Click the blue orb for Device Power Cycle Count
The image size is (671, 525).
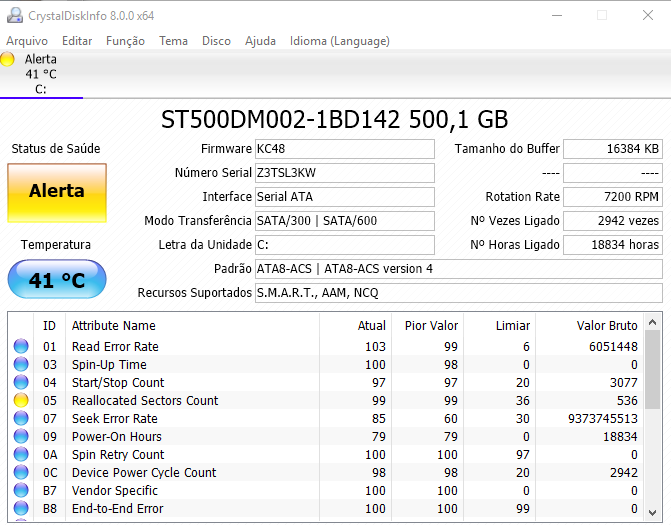pyautogui.click(x=21, y=472)
